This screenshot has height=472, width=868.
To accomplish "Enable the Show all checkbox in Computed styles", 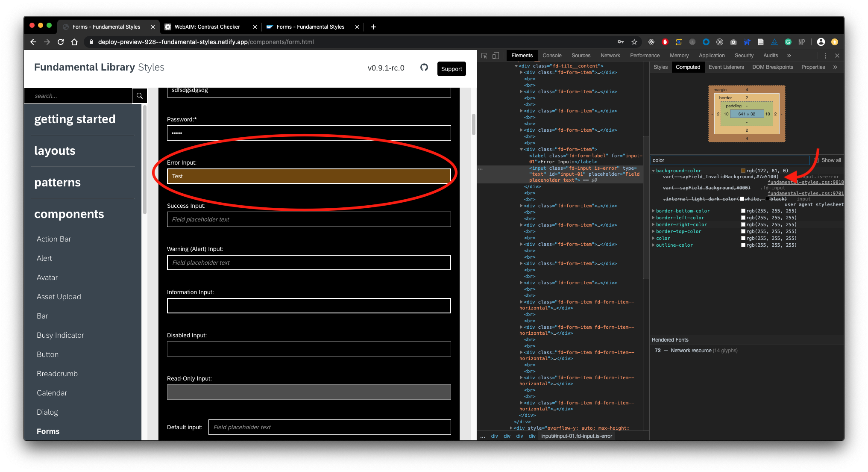I will [x=816, y=160].
